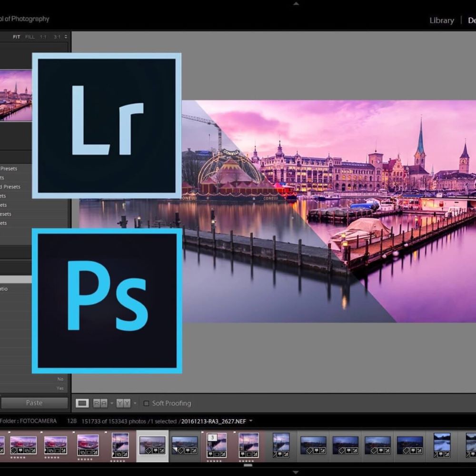Toggle the flag above the stack-3 thumbnail

[202, 432]
